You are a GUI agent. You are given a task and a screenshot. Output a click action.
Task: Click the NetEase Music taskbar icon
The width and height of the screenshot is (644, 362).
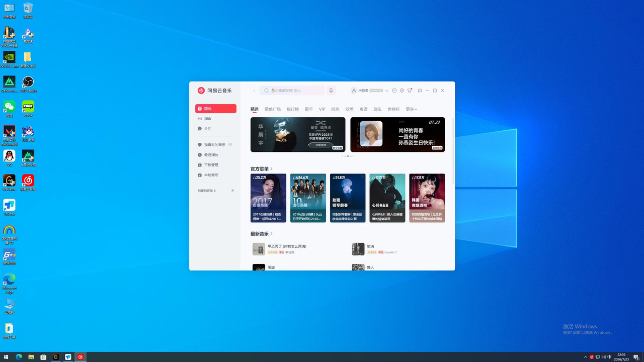point(80,357)
